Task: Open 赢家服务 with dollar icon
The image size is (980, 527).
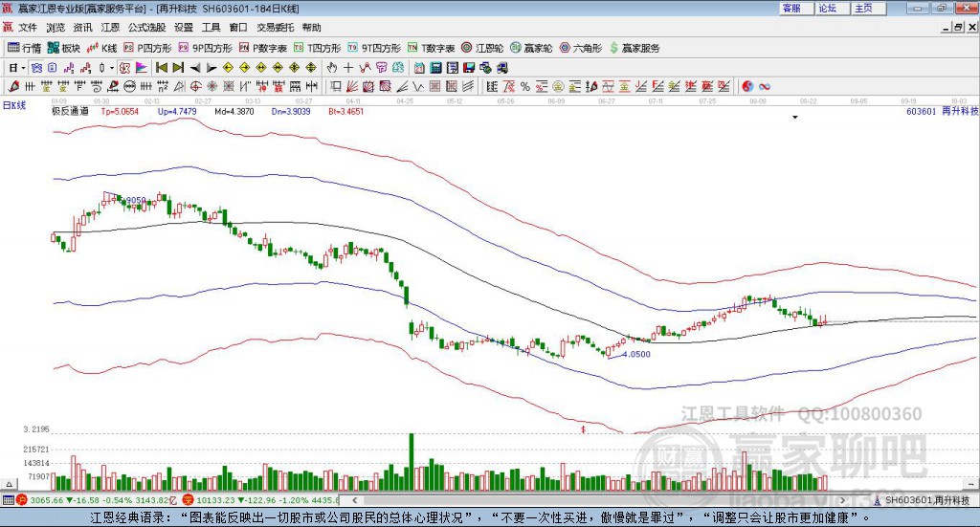Action: click(635, 48)
